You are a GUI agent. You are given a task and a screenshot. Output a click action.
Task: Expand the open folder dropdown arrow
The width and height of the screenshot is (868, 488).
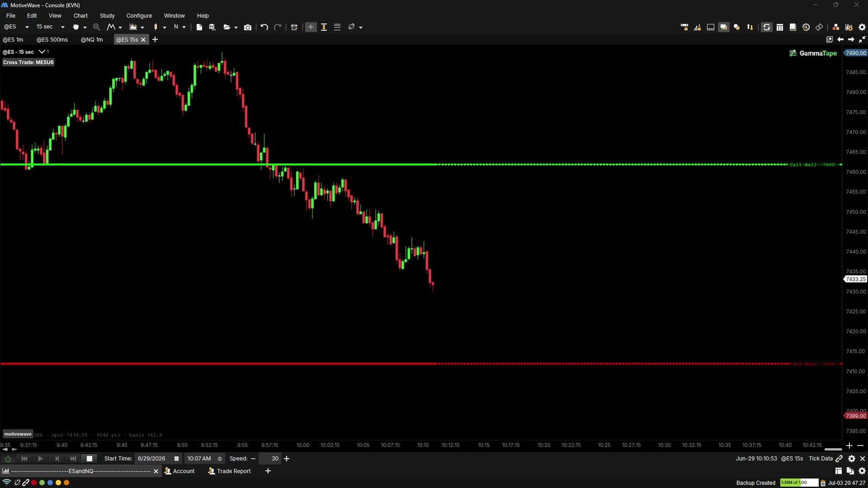(236, 27)
